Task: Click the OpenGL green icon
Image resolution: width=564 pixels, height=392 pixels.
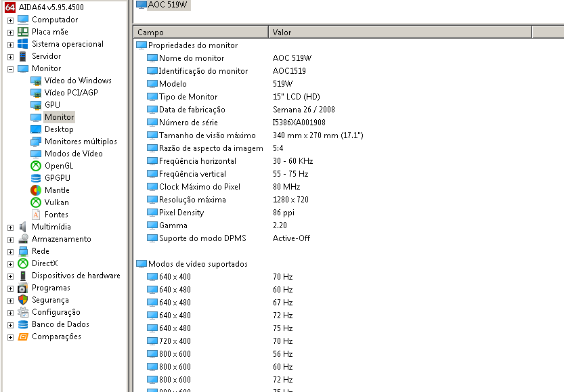Action: 36,166
